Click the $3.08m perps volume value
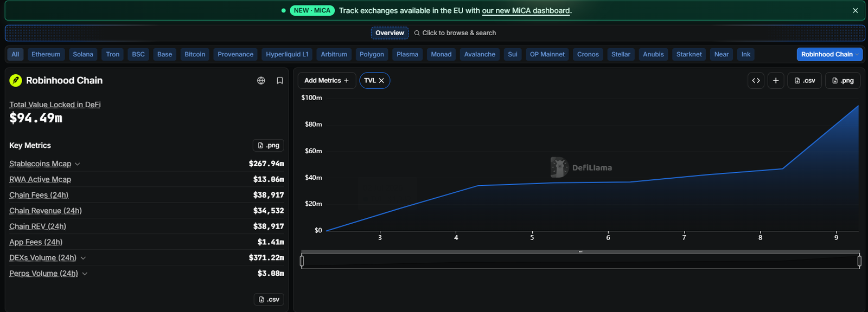Screen dimensions: 868x312 (271, 274)
